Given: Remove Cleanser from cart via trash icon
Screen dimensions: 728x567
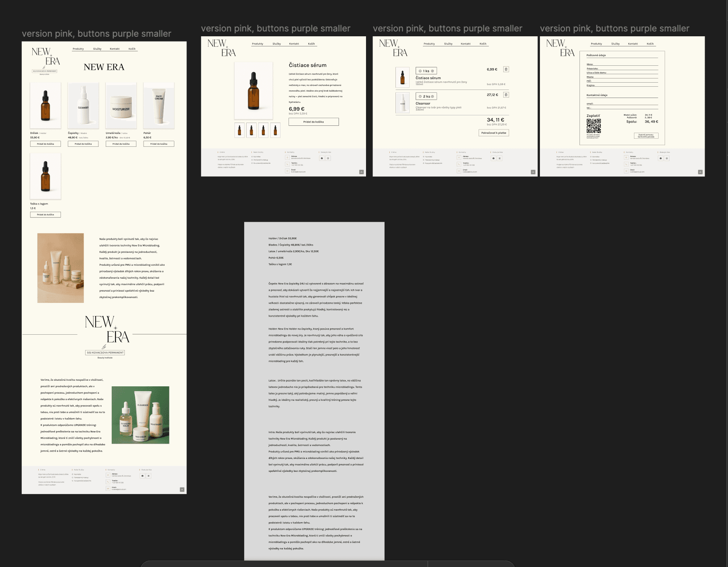Looking at the screenshot, I should click(506, 94).
